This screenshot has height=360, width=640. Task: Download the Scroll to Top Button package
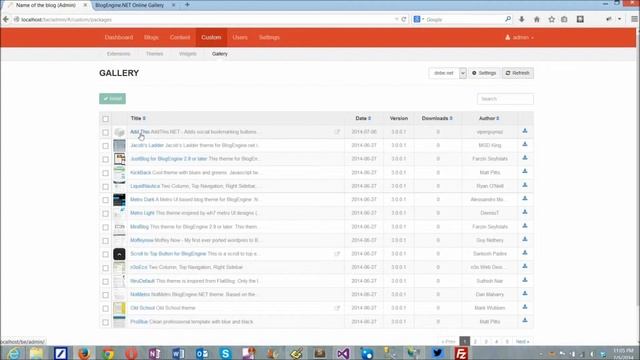pos(525,253)
